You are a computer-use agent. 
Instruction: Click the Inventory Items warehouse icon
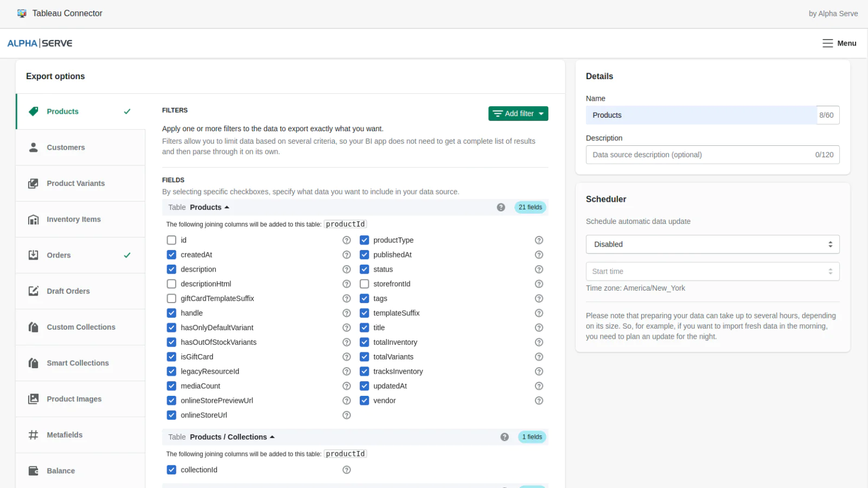click(x=33, y=220)
